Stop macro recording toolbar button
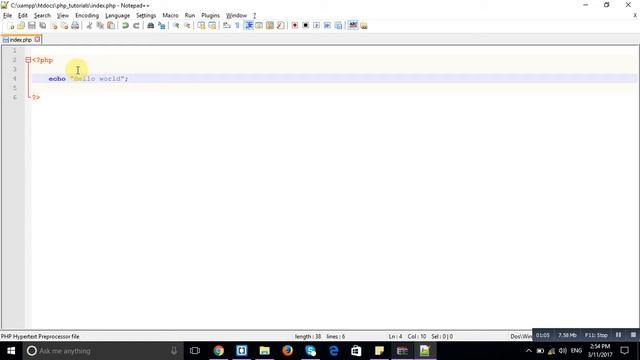The image size is (640, 360). pyautogui.click(x=305, y=26)
